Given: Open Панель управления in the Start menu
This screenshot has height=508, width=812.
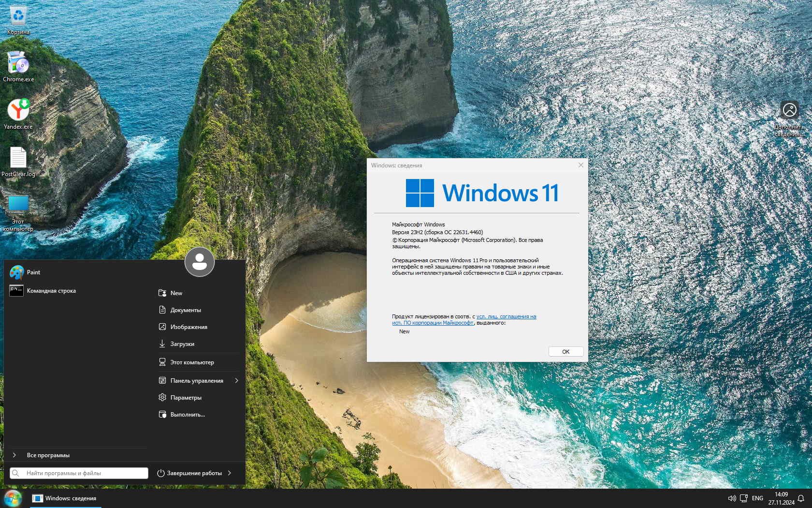Looking at the screenshot, I should click(x=199, y=380).
